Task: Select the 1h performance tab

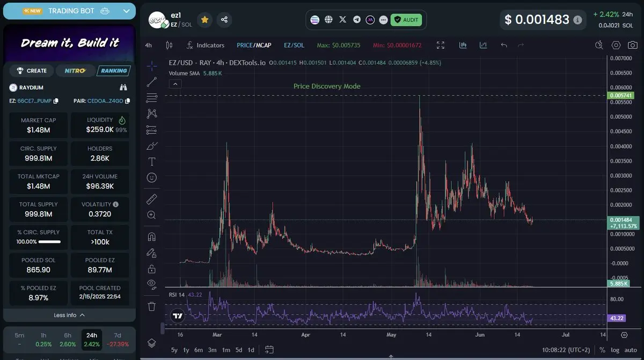Action: (x=43, y=339)
